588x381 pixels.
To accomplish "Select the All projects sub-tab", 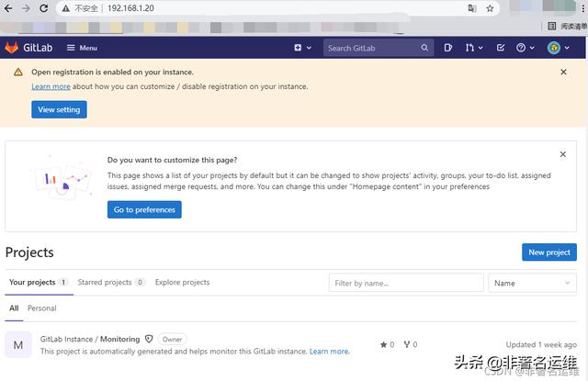I will click(14, 308).
